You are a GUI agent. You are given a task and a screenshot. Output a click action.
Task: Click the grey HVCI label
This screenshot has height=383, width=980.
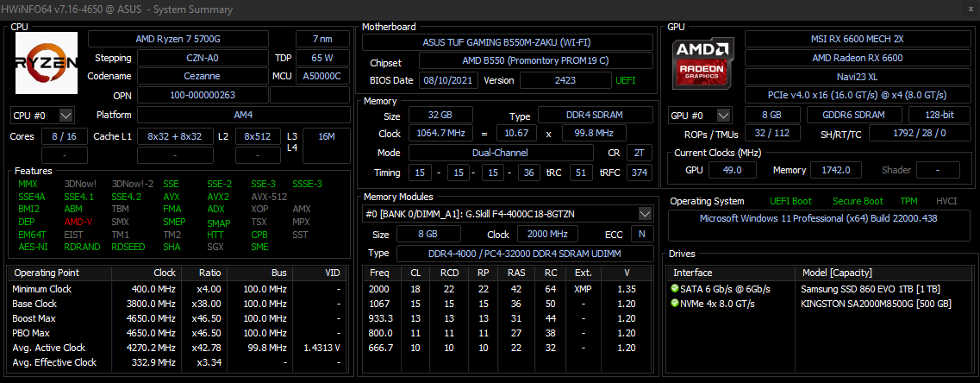pyautogui.click(x=946, y=201)
